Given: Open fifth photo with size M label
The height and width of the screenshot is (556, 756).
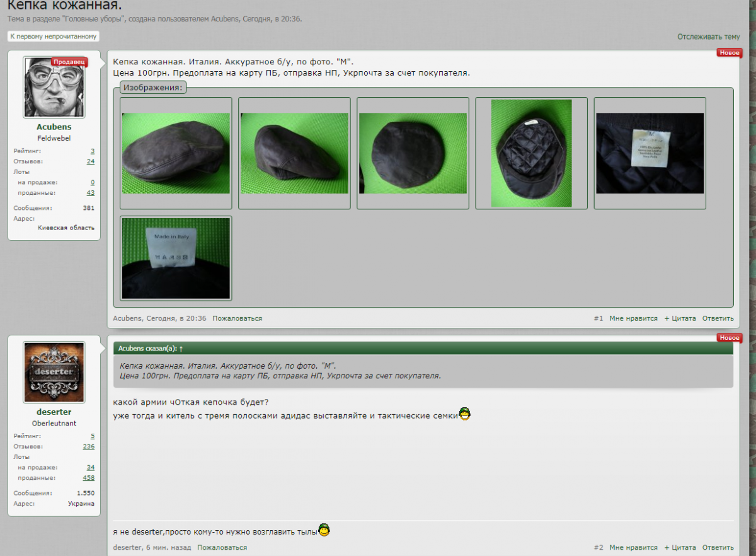Looking at the screenshot, I should tap(650, 153).
